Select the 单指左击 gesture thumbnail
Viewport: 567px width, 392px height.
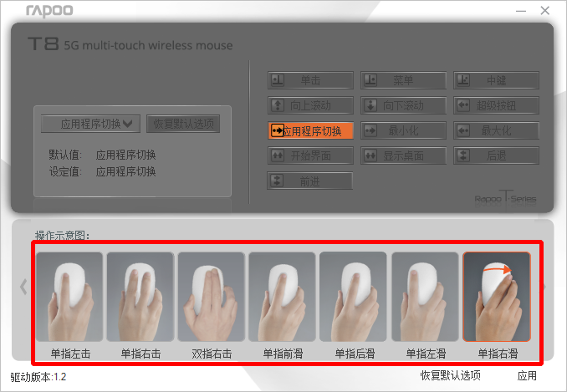point(69,297)
